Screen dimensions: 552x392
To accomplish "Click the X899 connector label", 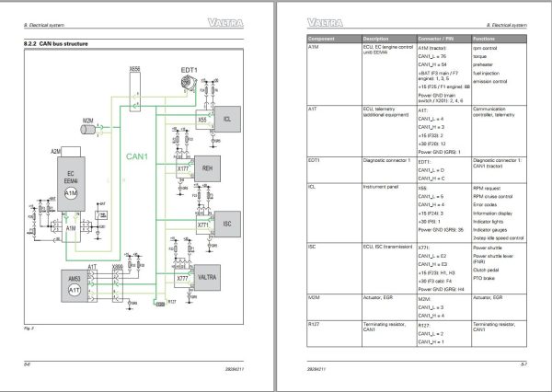I will click(118, 268).
